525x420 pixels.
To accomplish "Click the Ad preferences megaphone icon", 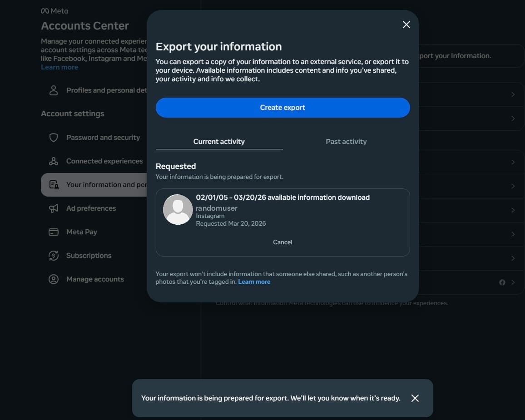I will coord(54,208).
